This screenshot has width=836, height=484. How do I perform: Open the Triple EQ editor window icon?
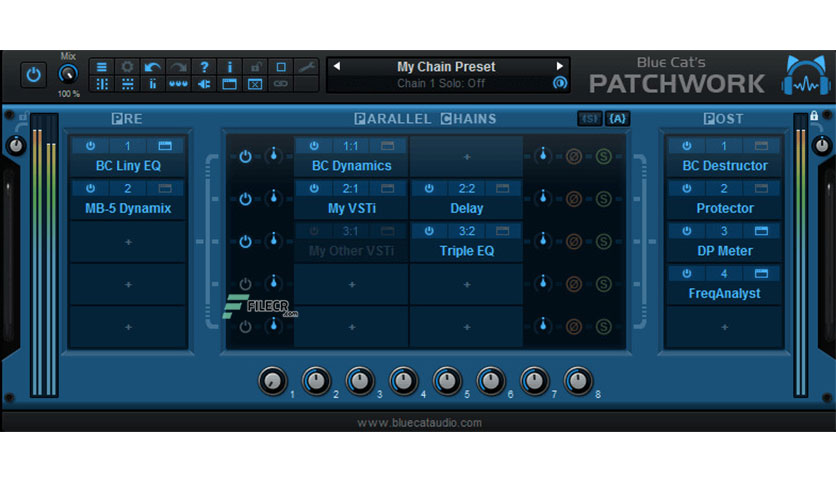point(502,231)
